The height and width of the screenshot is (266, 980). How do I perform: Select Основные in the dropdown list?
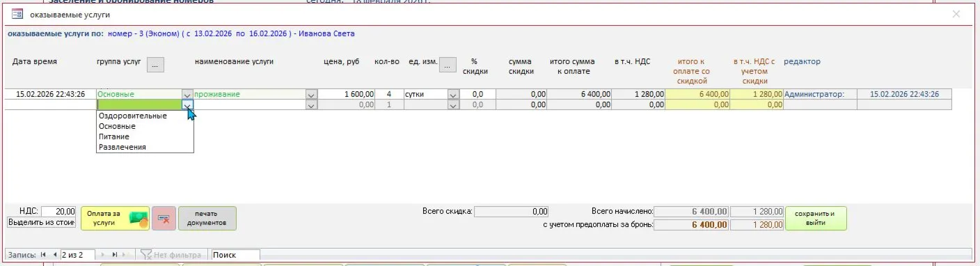[145, 126]
